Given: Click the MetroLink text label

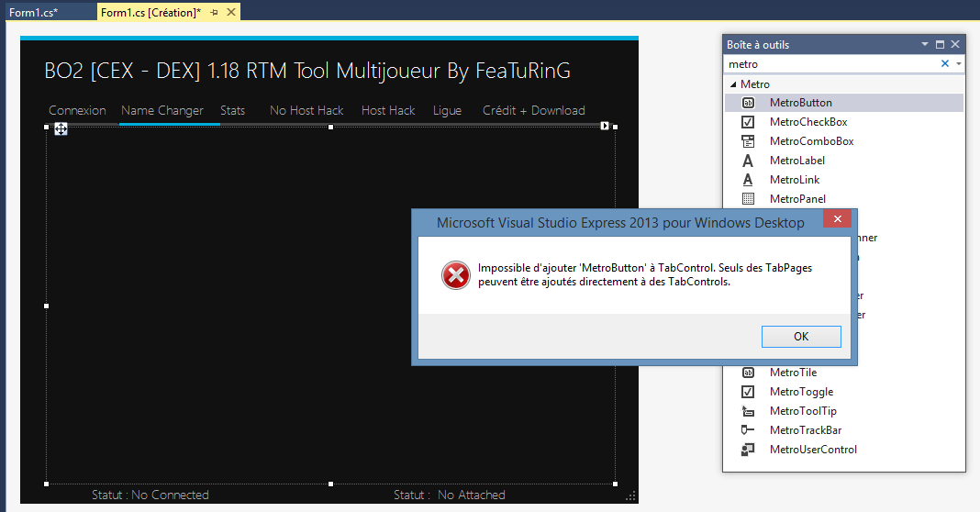Looking at the screenshot, I should pyautogui.click(x=795, y=180).
